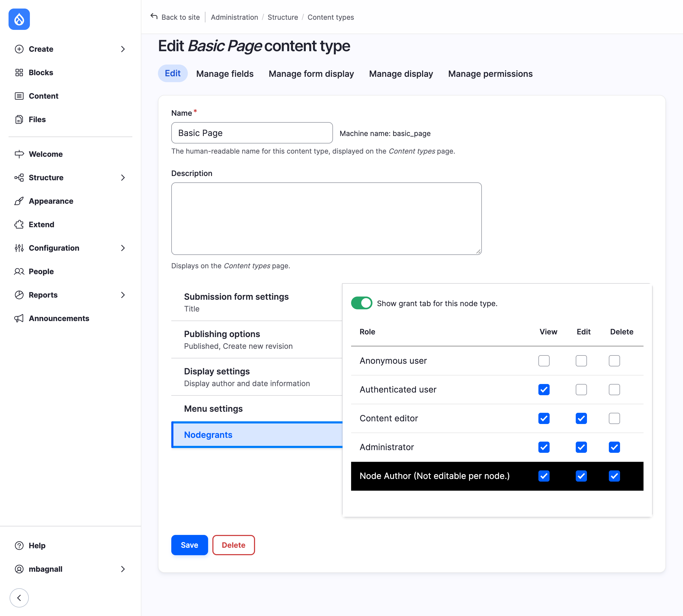Switch to the Edit tab
Screen dimensions: 683x616
[173, 73]
